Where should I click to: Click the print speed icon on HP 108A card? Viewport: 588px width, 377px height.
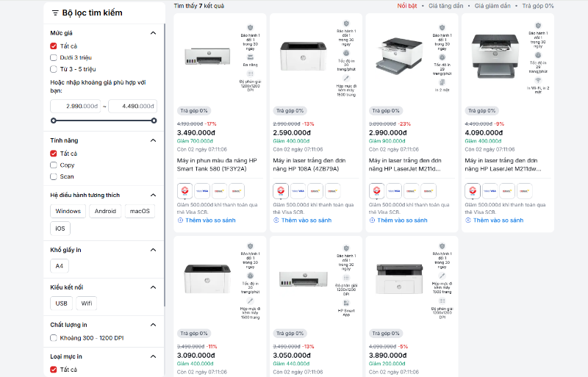coord(345,53)
